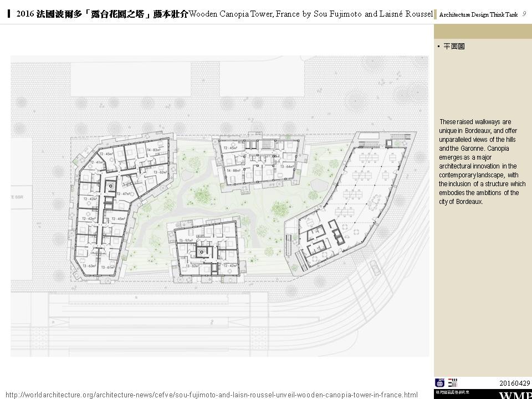
Task: Click the 20160429 date stamp
Action: 515,383
